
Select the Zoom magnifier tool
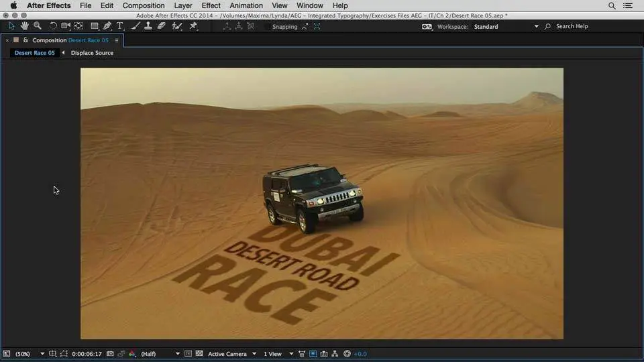pos(38,26)
